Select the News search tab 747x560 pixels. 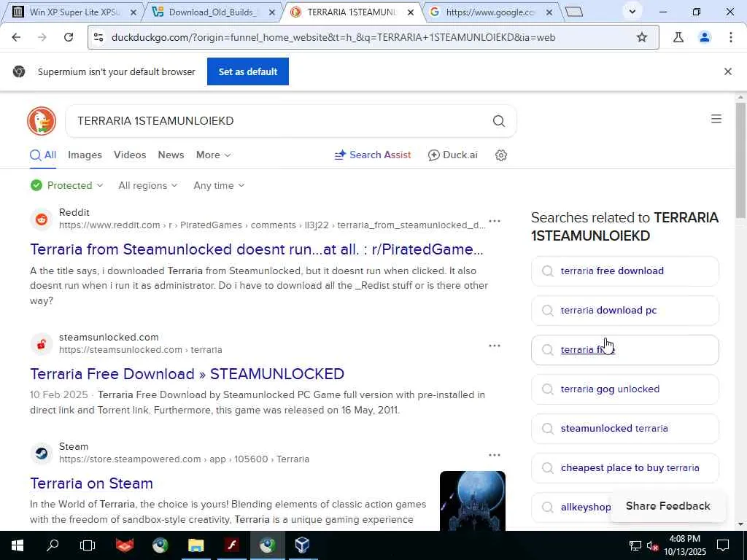pyautogui.click(x=171, y=155)
